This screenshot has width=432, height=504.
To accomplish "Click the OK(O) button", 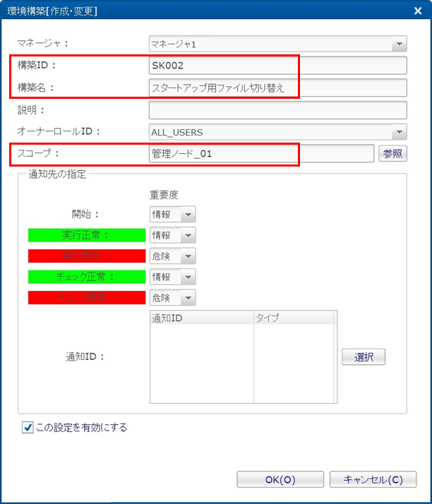I will coord(280,479).
